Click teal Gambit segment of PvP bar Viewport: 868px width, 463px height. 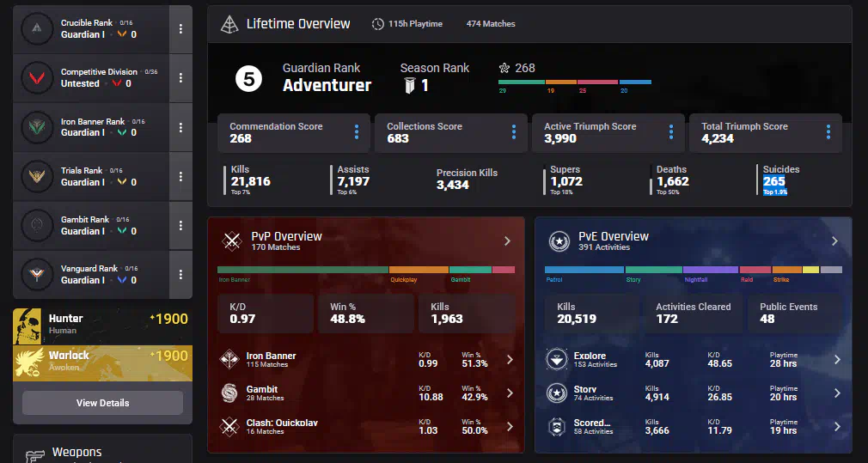pyautogui.click(x=471, y=270)
